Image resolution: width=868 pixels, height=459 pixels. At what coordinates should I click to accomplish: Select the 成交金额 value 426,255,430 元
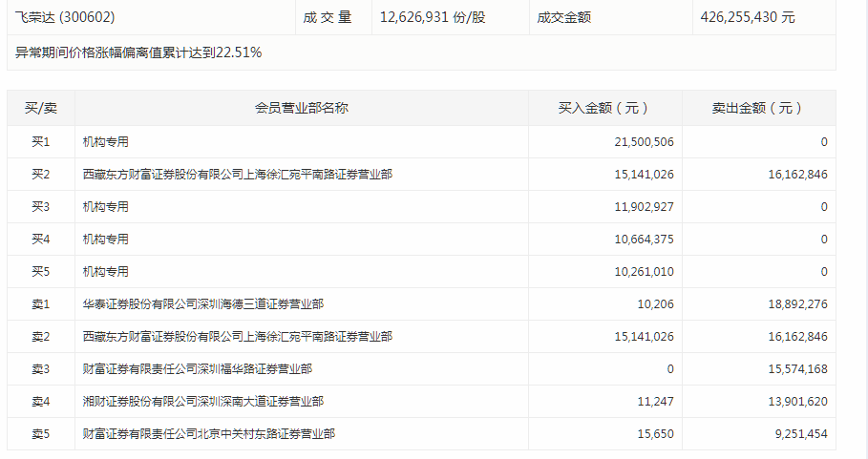747,17
